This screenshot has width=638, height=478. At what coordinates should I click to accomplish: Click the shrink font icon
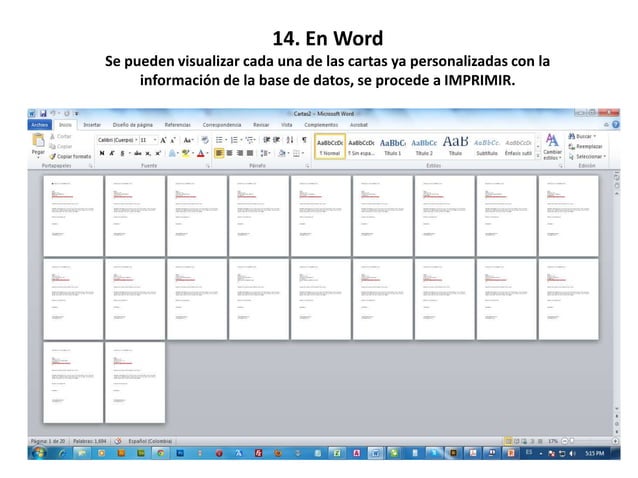173,140
